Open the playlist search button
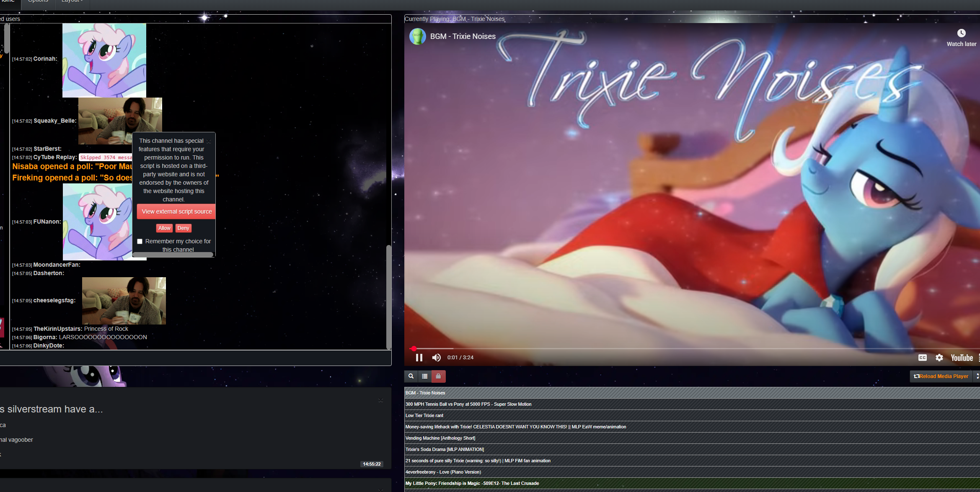This screenshot has height=492, width=980. [411, 376]
